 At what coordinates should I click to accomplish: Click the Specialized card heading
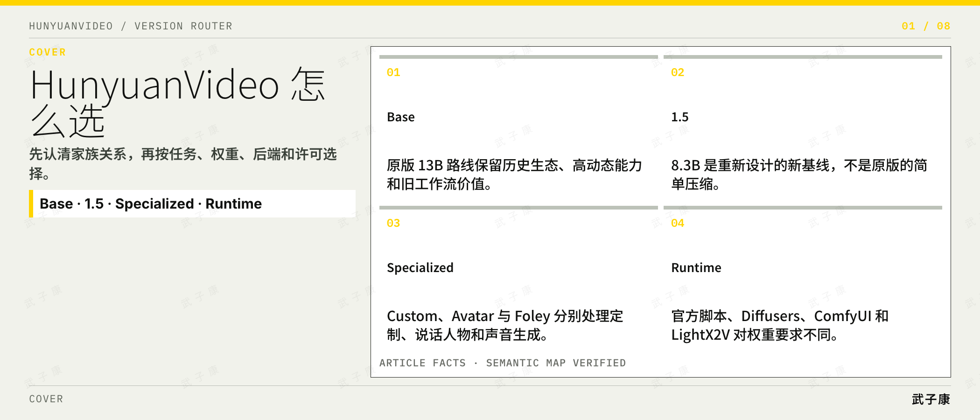420,268
